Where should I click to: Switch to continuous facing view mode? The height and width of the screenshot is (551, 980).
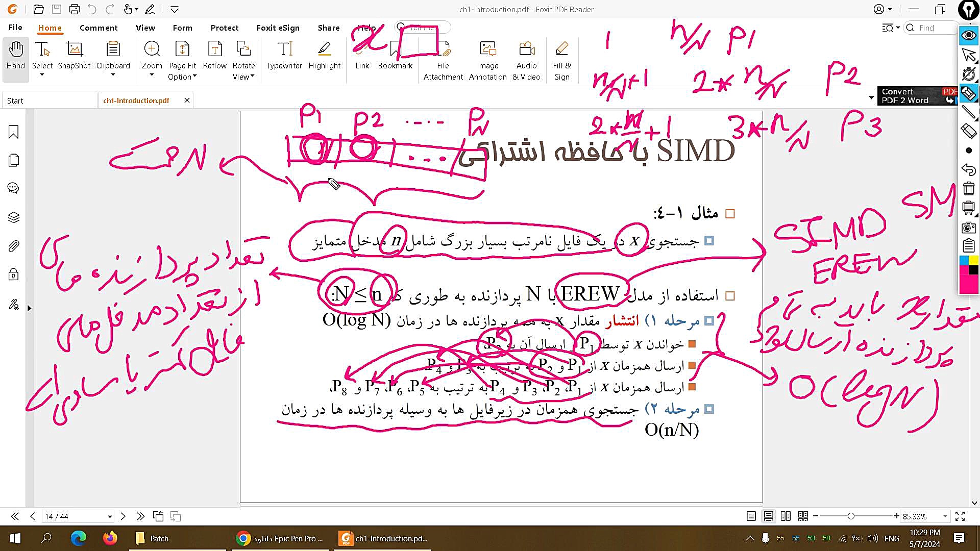(x=803, y=516)
